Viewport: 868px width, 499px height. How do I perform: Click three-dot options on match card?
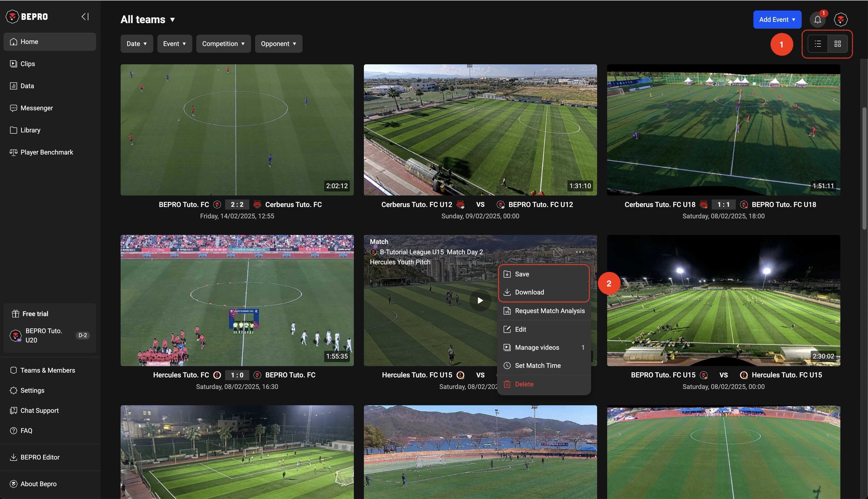coord(580,252)
